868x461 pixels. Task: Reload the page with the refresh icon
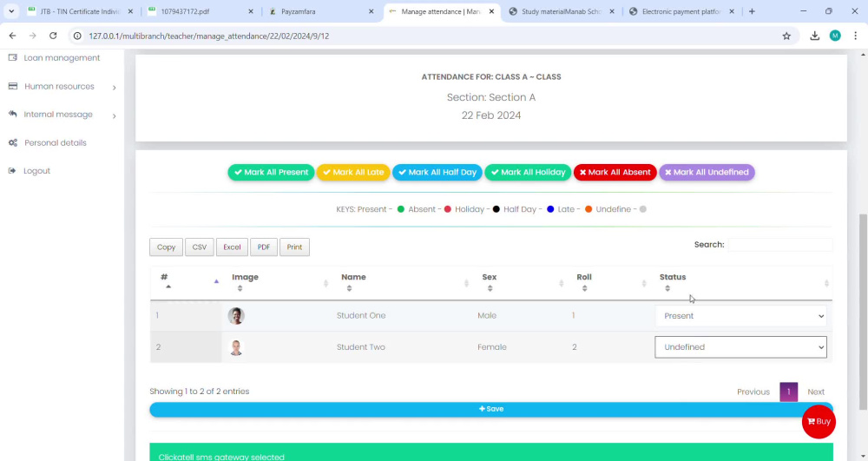(53, 36)
